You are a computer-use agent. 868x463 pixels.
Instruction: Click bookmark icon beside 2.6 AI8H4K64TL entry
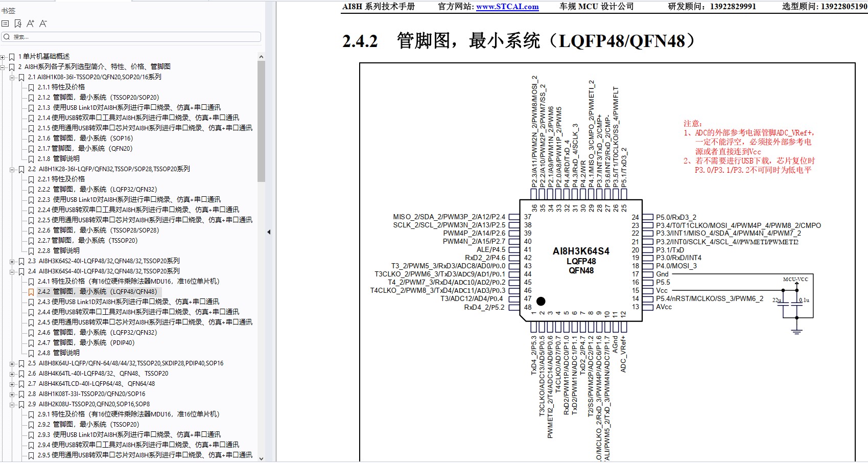tap(21, 374)
